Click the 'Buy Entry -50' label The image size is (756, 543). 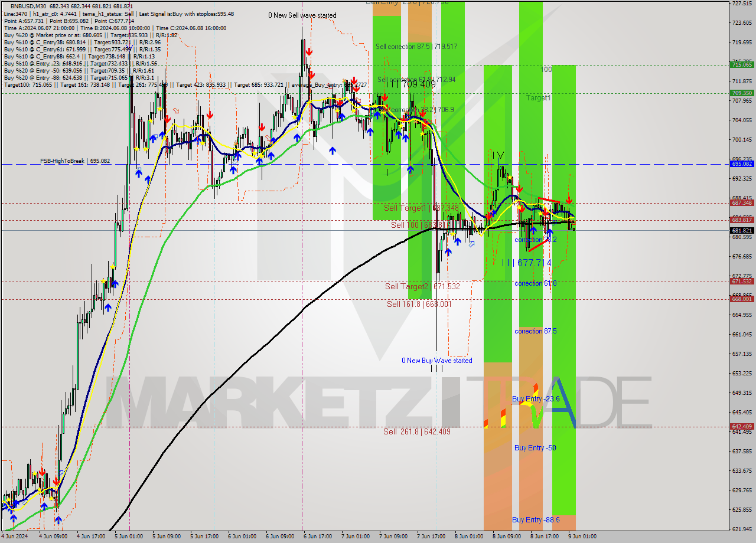pyautogui.click(x=535, y=447)
